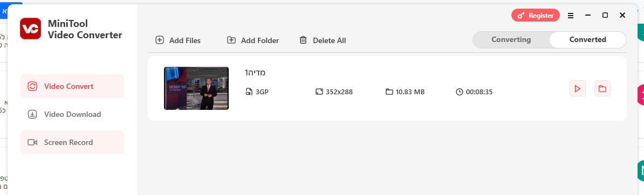Click the 352x288 resolution icon
The height and width of the screenshot is (195, 644).
point(319,92)
